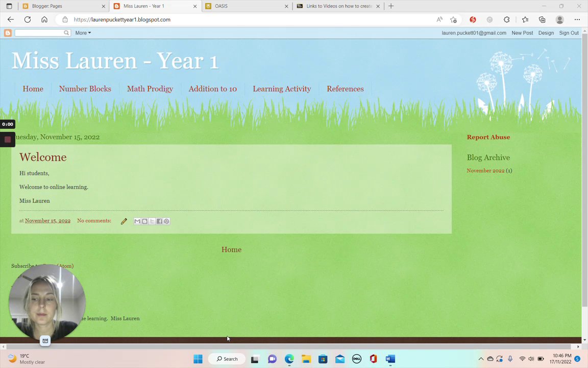Click the Blogger search magnifier icon
The height and width of the screenshot is (368, 588).
pyautogui.click(x=66, y=33)
